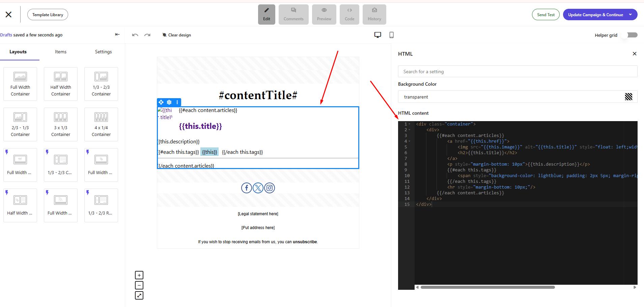This screenshot has width=644, height=307.
Task: Open the Preview view
Action: click(x=324, y=15)
